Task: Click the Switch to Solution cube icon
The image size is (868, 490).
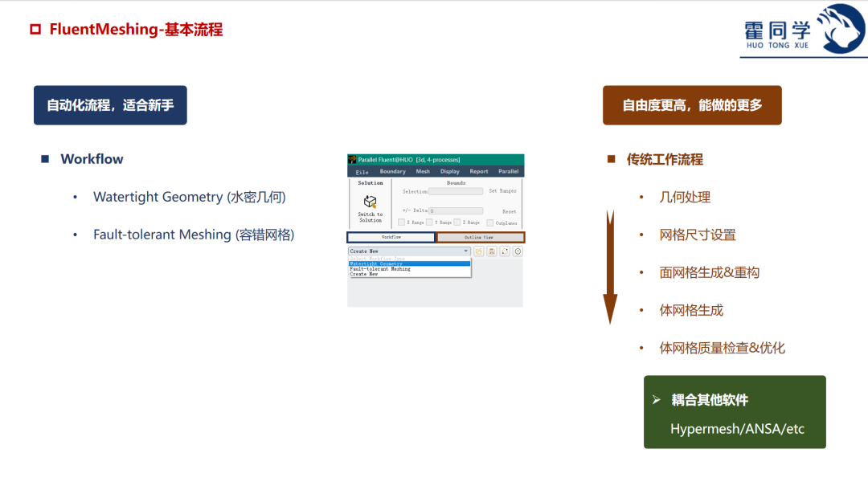Action: pyautogui.click(x=370, y=202)
